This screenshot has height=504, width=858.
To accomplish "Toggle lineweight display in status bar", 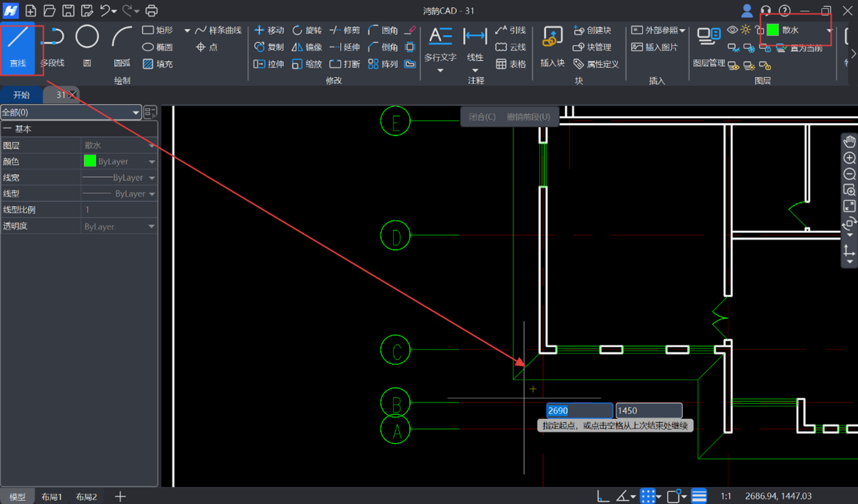I will coord(698,497).
